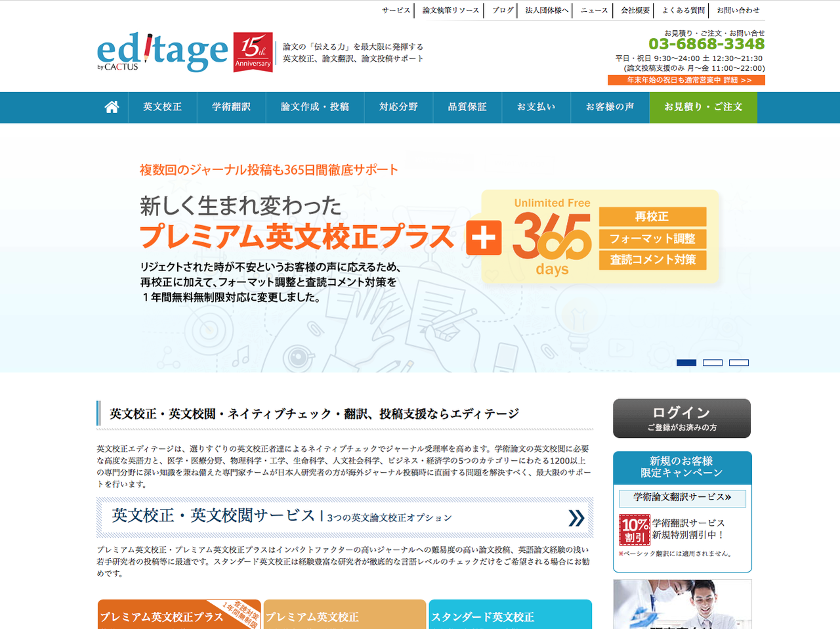Image resolution: width=840 pixels, height=629 pixels.
Task: Click the 査読コメント対策 label in banner
Action: coord(652,260)
